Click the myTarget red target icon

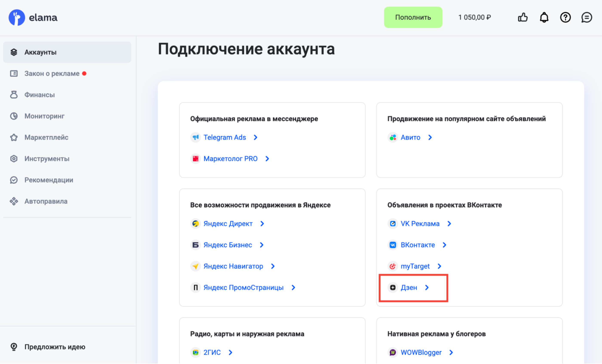click(x=393, y=266)
